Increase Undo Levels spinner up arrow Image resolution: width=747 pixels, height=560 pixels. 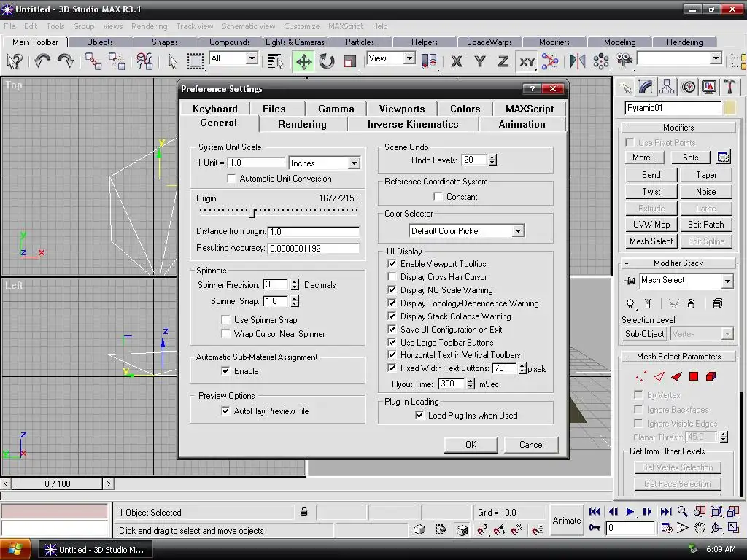click(492, 157)
